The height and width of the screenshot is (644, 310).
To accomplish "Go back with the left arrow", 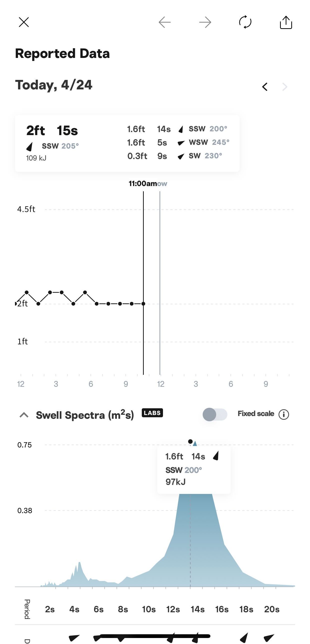I will pyautogui.click(x=165, y=22).
